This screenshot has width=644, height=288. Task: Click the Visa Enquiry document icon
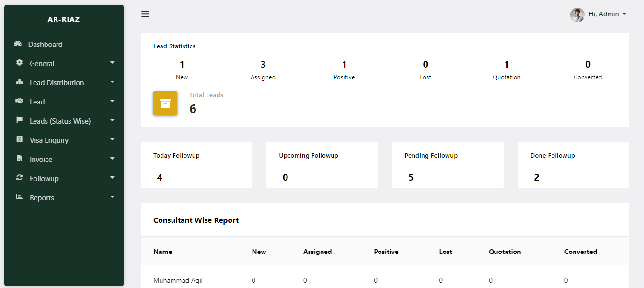point(20,139)
